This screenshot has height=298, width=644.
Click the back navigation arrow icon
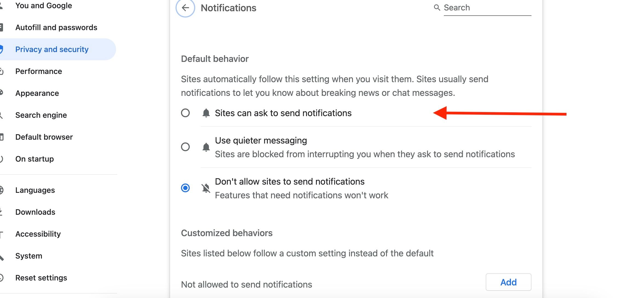pos(185,7)
